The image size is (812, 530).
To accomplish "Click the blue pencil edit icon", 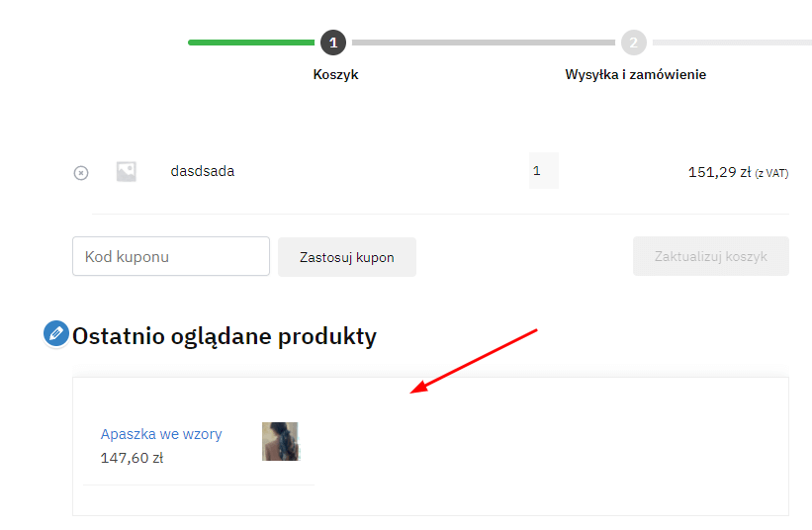I will 56,333.
